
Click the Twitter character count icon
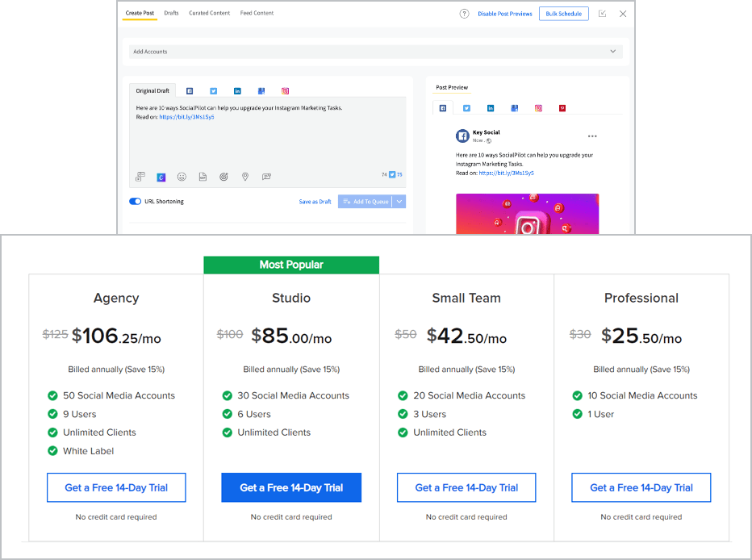[392, 174]
